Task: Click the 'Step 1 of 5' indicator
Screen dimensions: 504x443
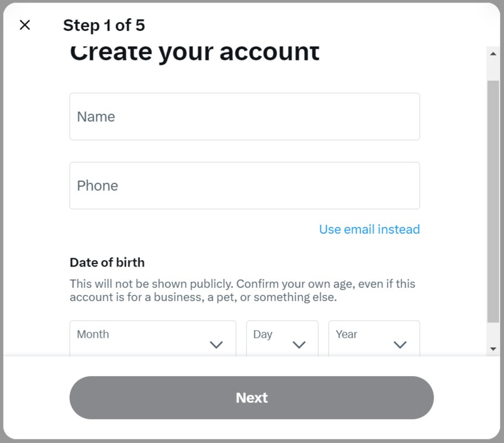Action: tap(104, 25)
